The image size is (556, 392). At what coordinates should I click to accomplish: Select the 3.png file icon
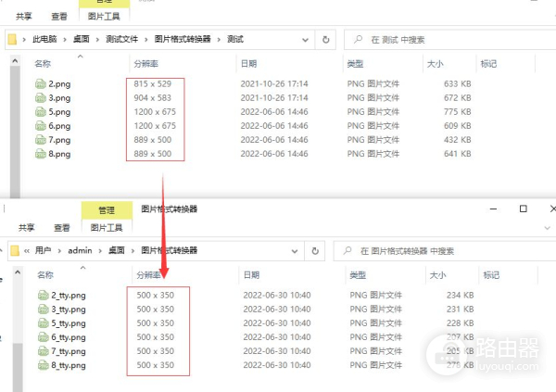coord(41,98)
